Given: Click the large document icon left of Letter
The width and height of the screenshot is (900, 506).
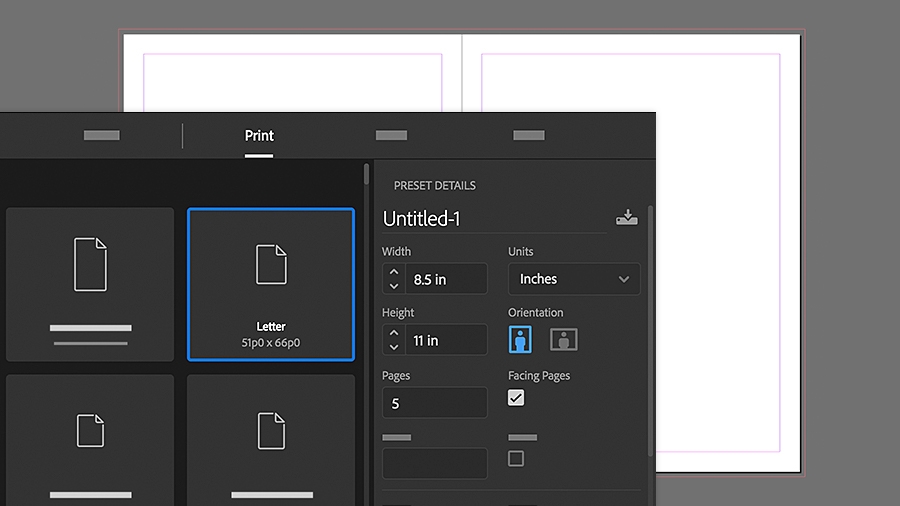Looking at the screenshot, I should click(x=90, y=264).
